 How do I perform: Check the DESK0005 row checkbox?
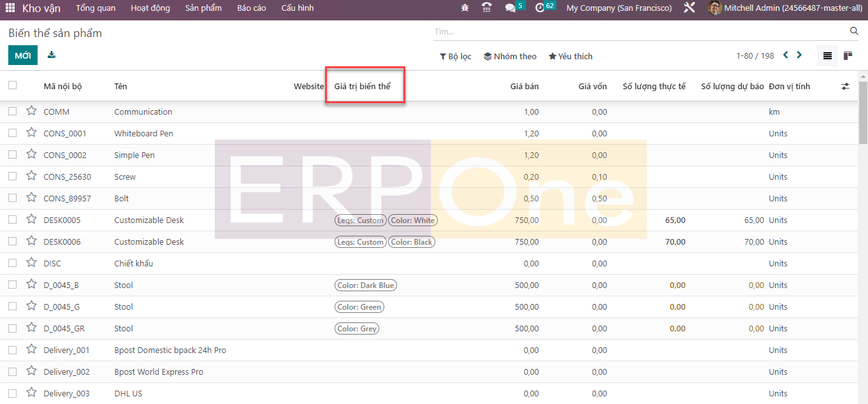(x=12, y=220)
